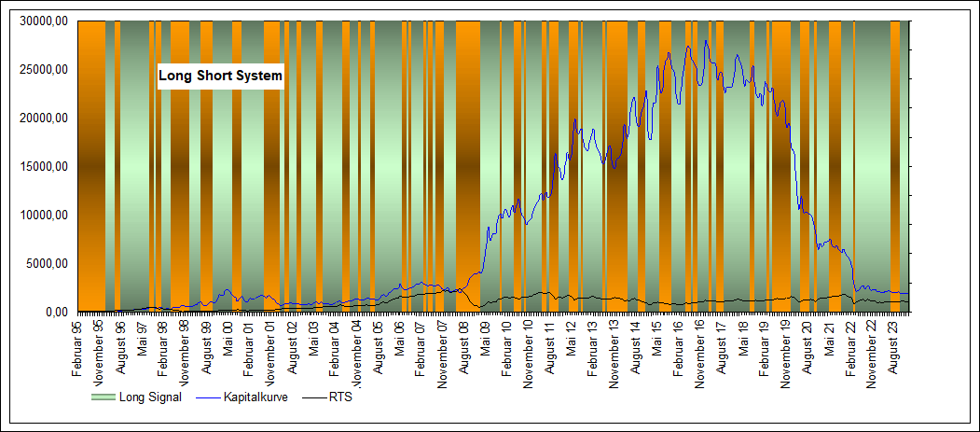This screenshot has height=432, width=980.
Task: Click the 'Februar 01' x-axis label
Action: click(x=248, y=349)
